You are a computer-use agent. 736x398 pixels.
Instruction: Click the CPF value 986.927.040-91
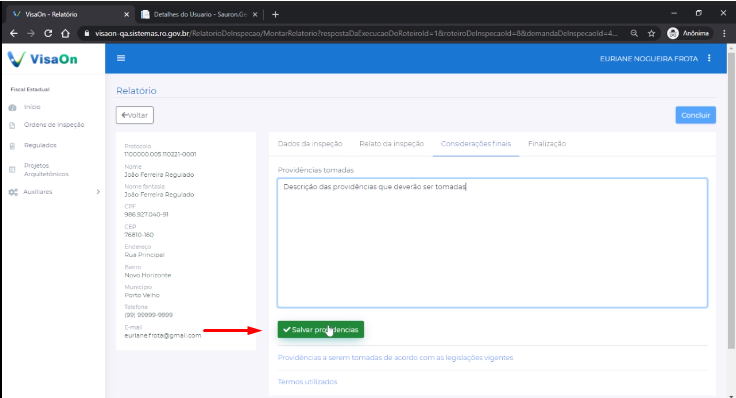point(146,214)
